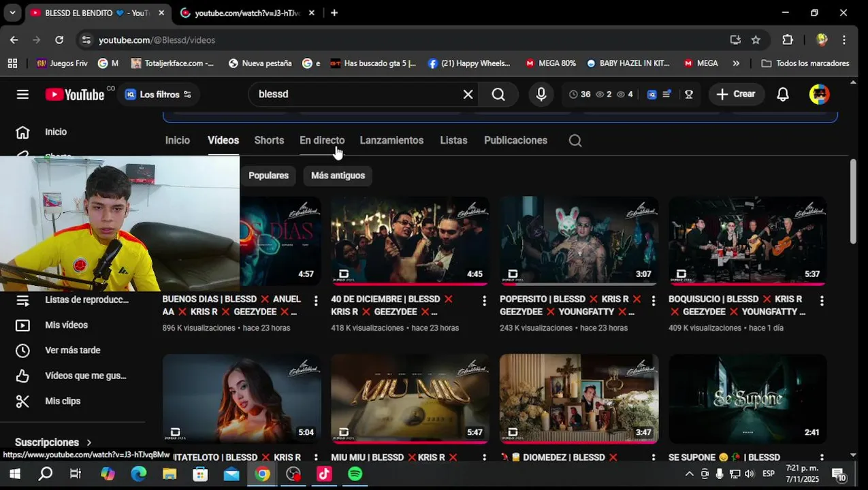Screen dimensions: 868x490
Task: Expand hidden bookmarks chevron
Action: click(x=736, y=63)
